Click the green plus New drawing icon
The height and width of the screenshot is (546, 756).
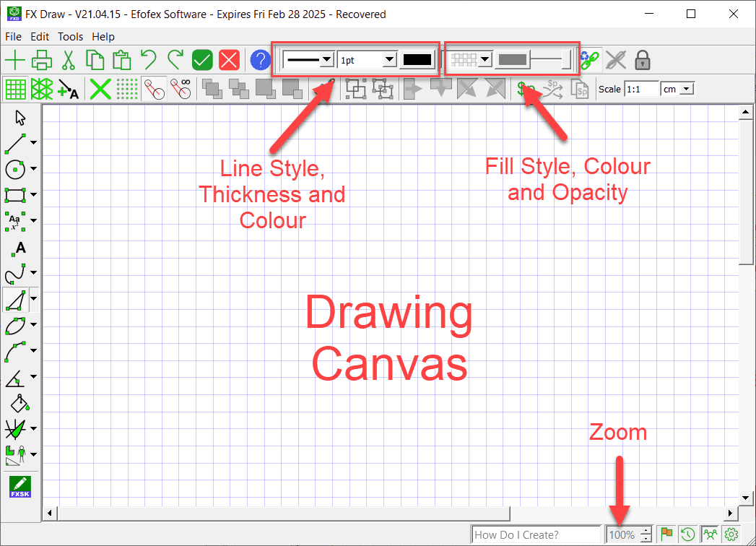[15, 60]
